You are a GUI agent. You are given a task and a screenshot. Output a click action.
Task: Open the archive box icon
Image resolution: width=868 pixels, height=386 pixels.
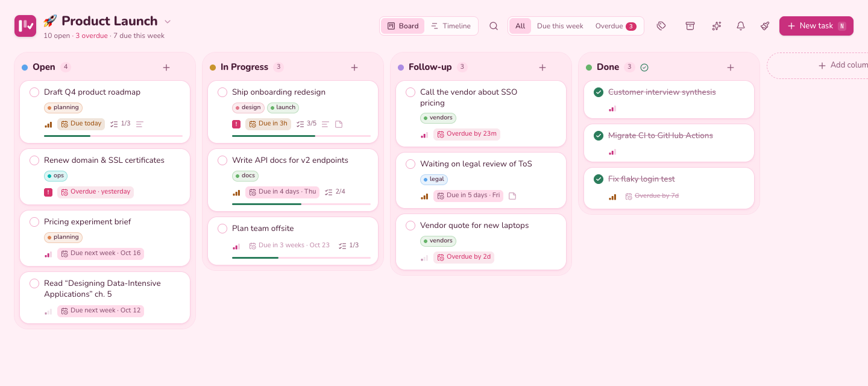pyautogui.click(x=690, y=26)
